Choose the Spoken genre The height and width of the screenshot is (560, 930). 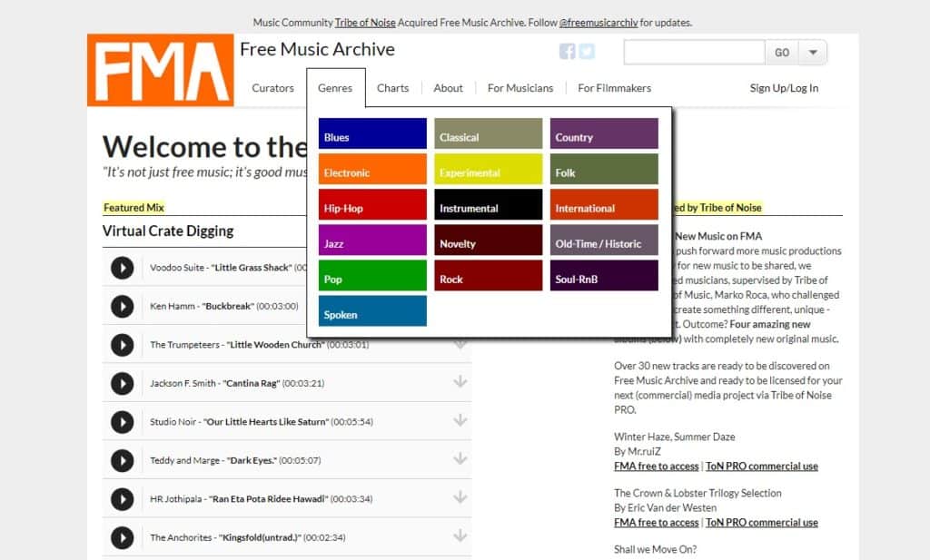(372, 311)
